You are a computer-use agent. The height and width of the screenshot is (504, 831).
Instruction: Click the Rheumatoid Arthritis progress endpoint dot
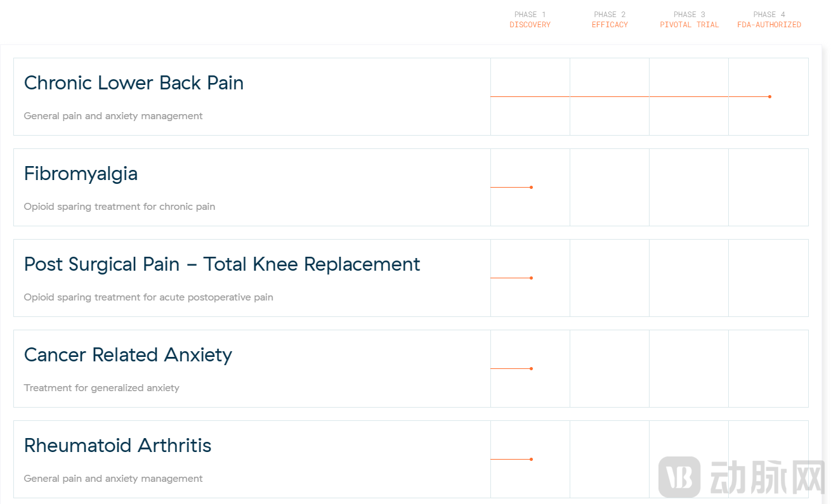click(x=531, y=459)
